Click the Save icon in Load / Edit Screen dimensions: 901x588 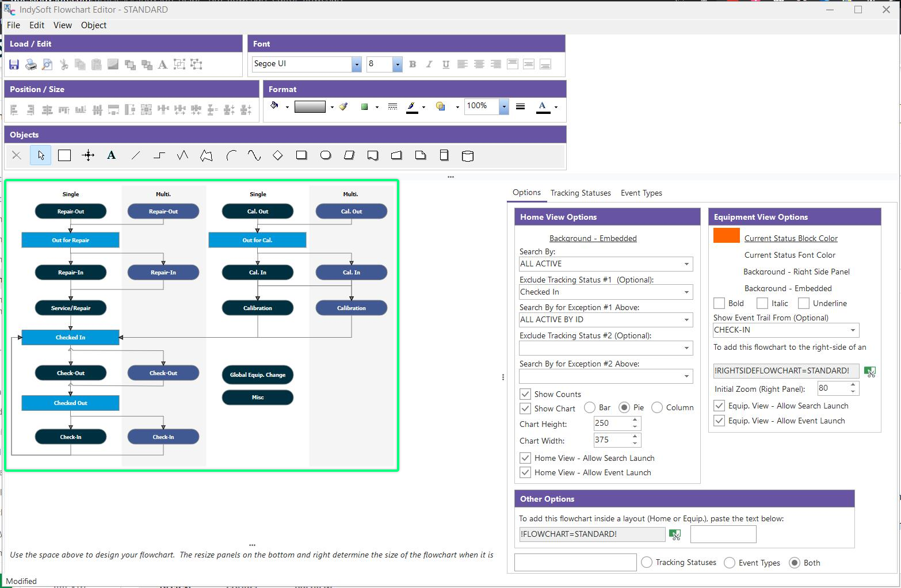14,64
